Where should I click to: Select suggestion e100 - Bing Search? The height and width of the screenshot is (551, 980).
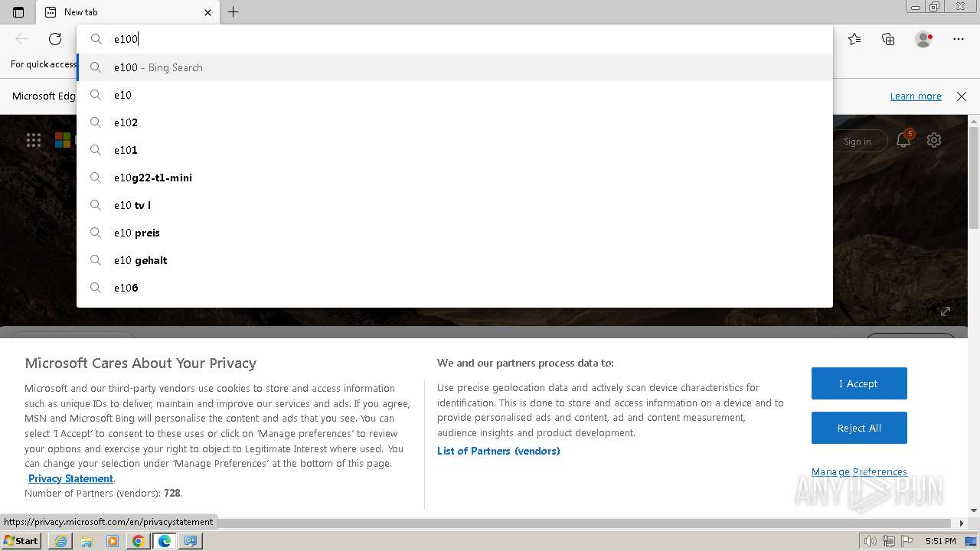[x=455, y=67]
